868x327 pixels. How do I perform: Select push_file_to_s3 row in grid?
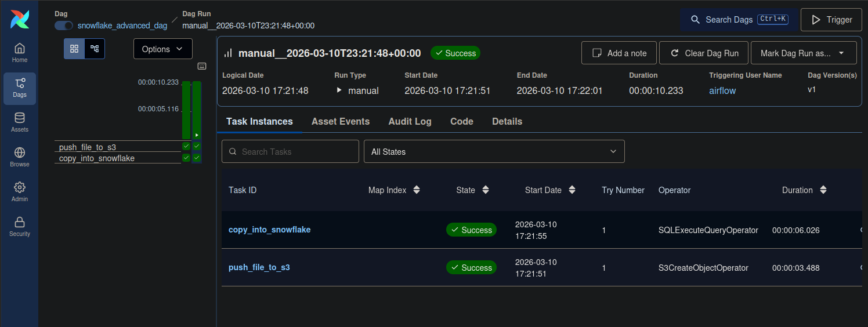coord(118,147)
